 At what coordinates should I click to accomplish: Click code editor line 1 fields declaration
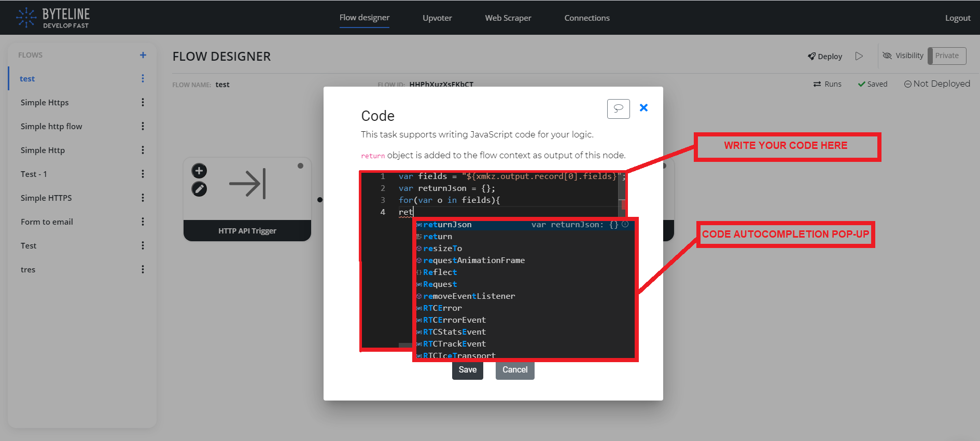[512, 176]
